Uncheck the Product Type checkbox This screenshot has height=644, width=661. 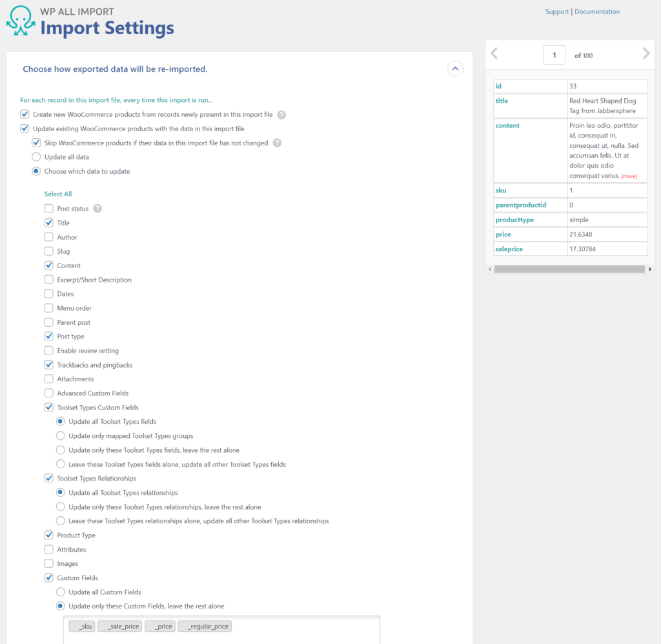pyautogui.click(x=49, y=535)
